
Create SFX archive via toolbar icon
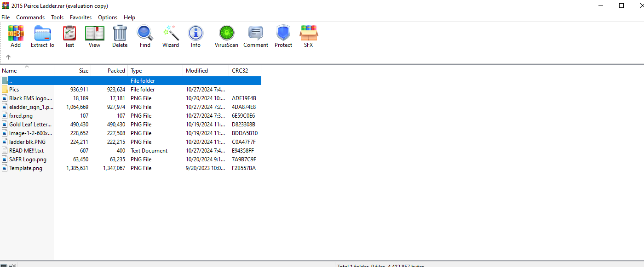tap(308, 36)
